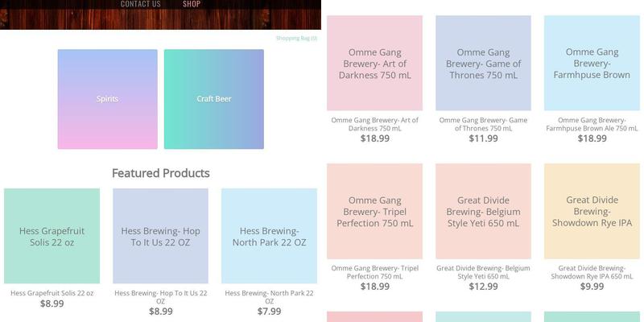The height and width of the screenshot is (322, 644).
Task: View the Omme Gang Tripel Perfection tile
Action: pos(374,211)
